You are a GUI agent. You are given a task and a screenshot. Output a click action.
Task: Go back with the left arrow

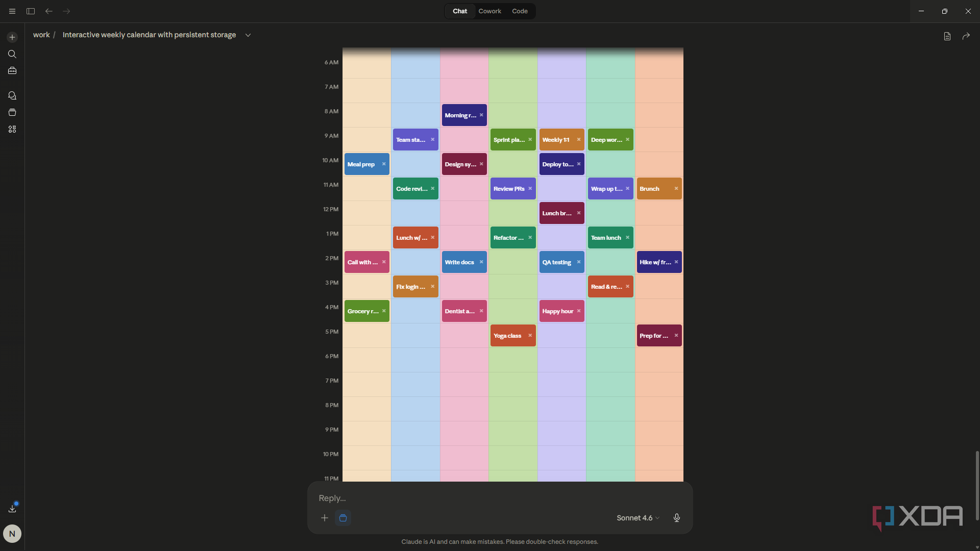(49, 11)
